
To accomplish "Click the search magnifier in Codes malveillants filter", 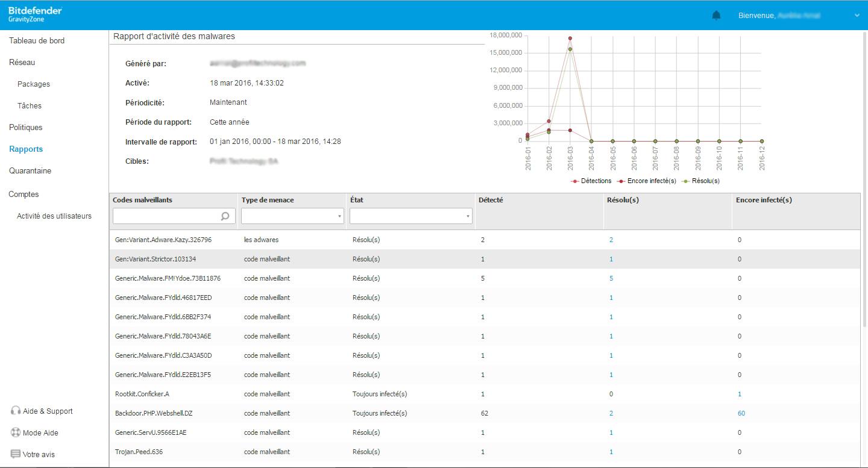I will 225,216.
